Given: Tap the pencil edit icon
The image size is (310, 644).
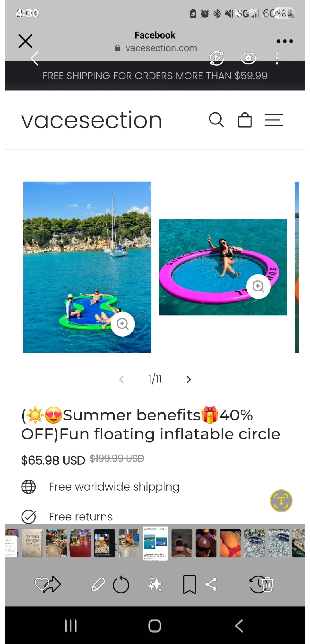Looking at the screenshot, I should [x=98, y=585].
